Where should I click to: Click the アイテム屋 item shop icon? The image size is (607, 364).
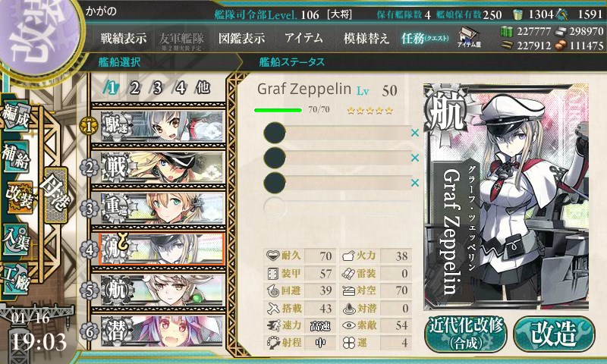click(x=469, y=37)
